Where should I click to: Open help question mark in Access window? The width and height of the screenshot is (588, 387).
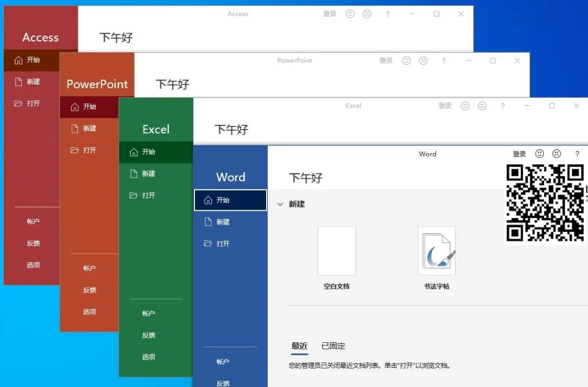(388, 14)
